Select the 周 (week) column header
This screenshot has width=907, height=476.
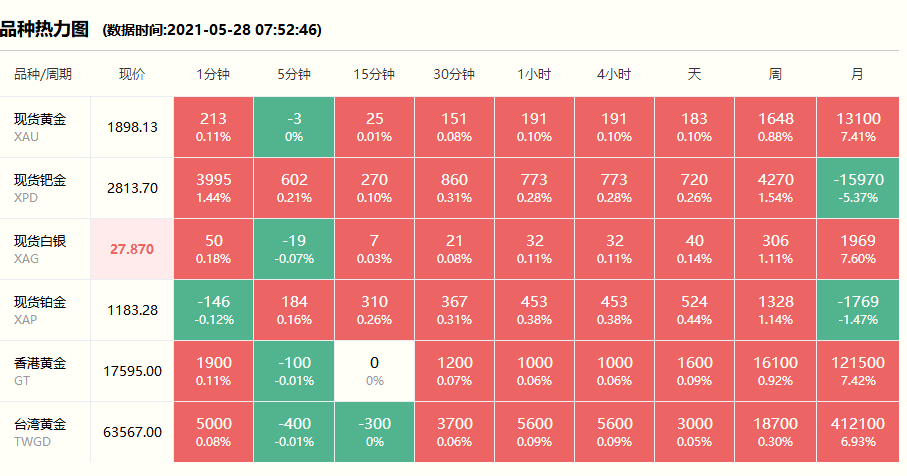coord(775,75)
